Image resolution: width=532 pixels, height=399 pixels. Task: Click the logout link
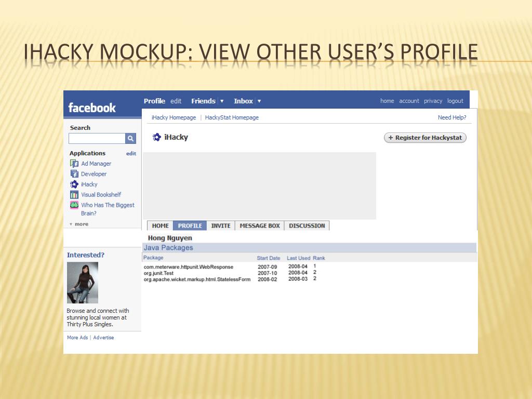[x=455, y=101]
